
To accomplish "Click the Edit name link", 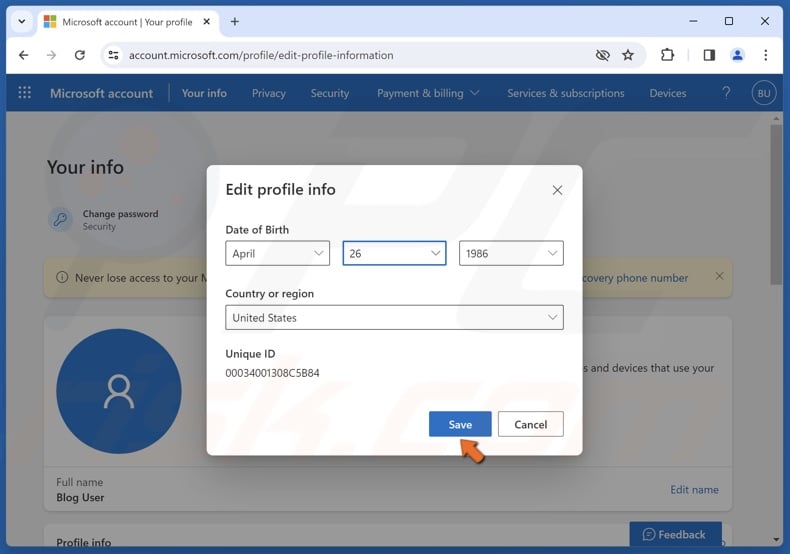I will point(694,490).
